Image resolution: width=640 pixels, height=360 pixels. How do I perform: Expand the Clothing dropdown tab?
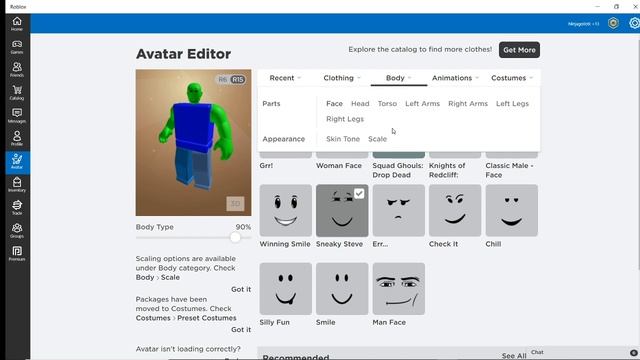342,78
